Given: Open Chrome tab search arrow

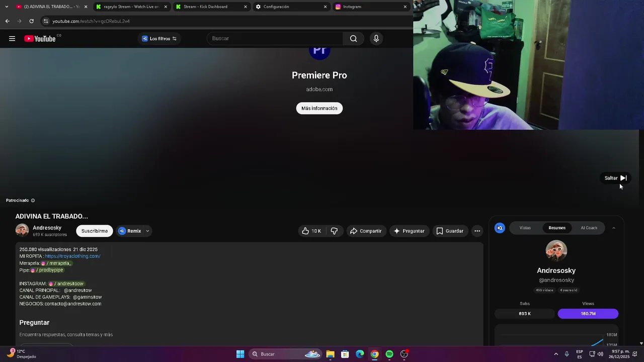Looking at the screenshot, I should (7, 7).
